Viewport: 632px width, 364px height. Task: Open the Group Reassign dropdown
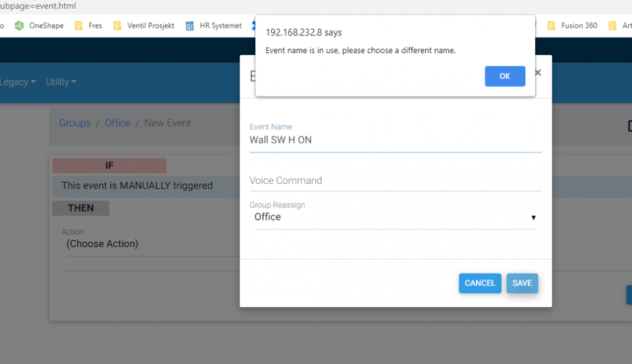[x=395, y=217]
